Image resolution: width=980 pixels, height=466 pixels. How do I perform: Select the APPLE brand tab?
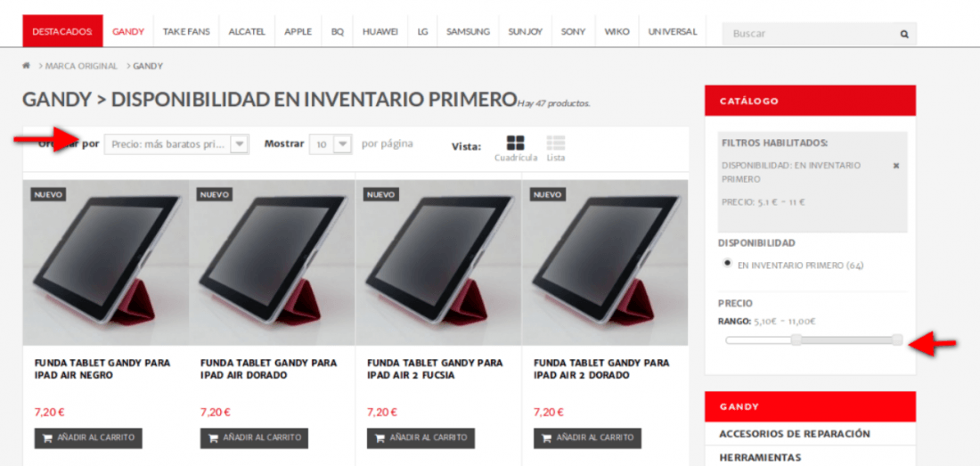point(298,32)
